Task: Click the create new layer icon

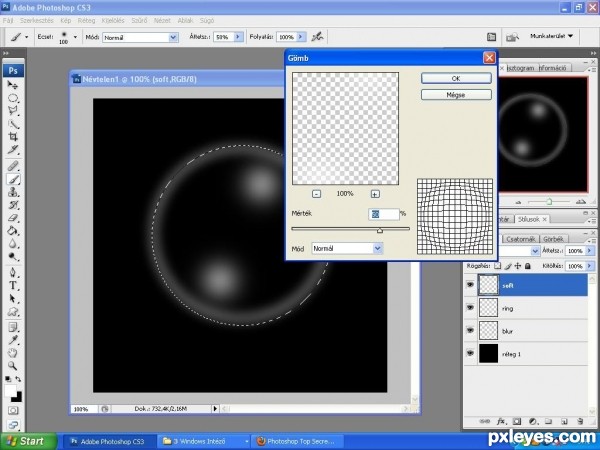Action: click(x=564, y=421)
